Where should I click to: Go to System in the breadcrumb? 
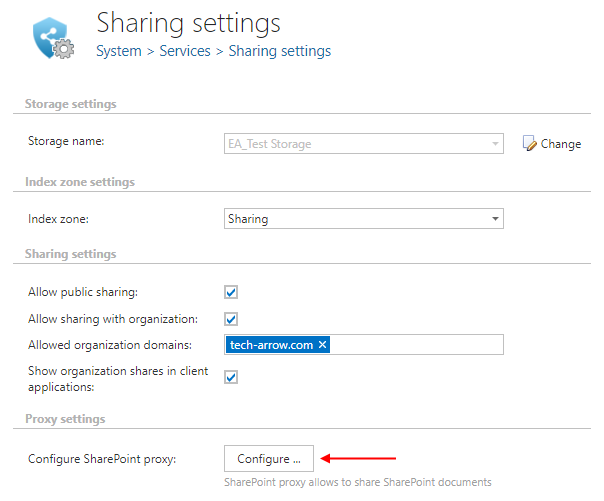point(118,51)
